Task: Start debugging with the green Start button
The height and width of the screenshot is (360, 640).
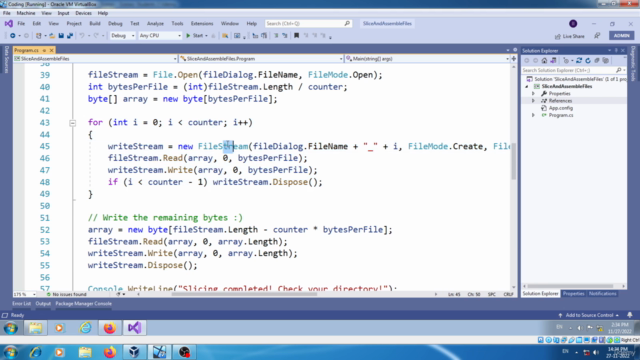Action: click(196, 36)
